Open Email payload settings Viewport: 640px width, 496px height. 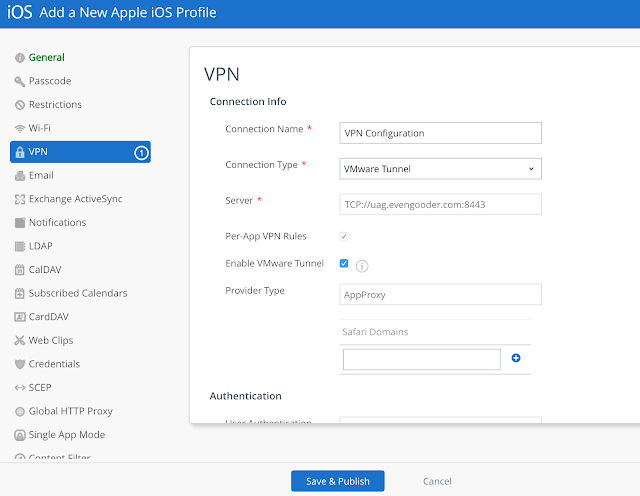coord(41,176)
